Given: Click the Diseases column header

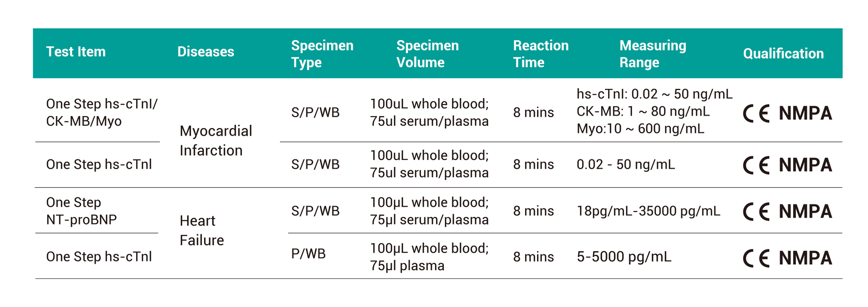Looking at the screenshot, I should (206, 52).
